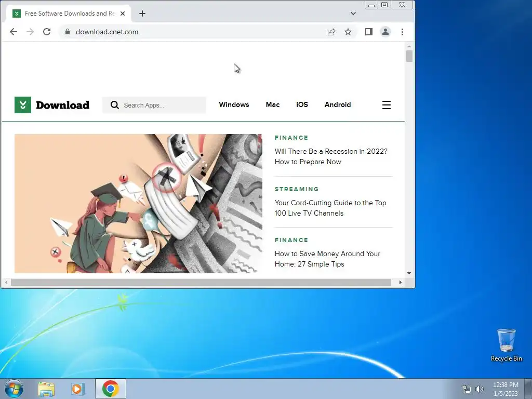Click the network tray icon
The width and height of the screenshot is (532, 399).
click(x=467, y=389)
